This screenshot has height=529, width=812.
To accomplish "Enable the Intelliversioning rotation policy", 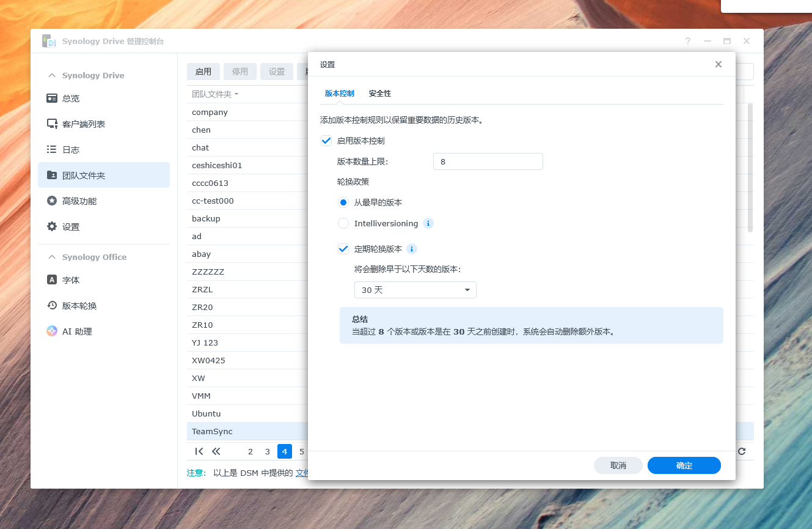I will (x=343, y=223).
